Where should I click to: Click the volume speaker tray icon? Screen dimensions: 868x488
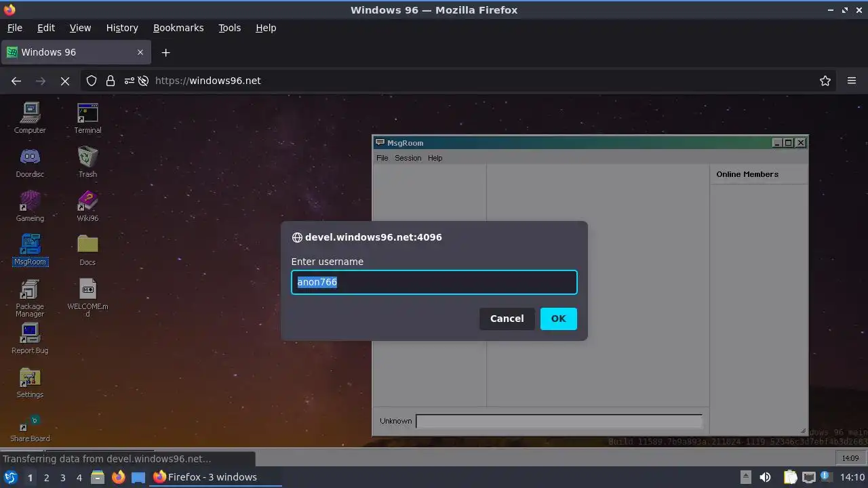click(x=765, y=477)
